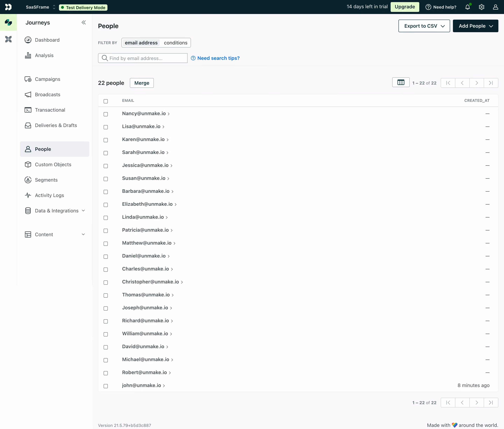Screen dimensions: 504x429
Task: Open the Data Pipelines icon below Journeys in the rail
Action: (x=9, y=39)
